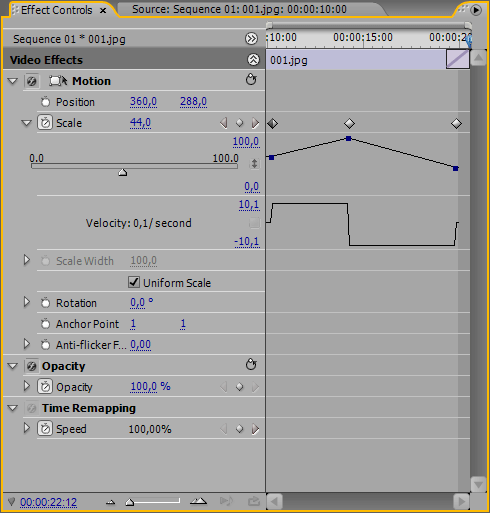490x513 pixels.
Task: Add/remove Scale keyframe
Action: pos(239,123)
